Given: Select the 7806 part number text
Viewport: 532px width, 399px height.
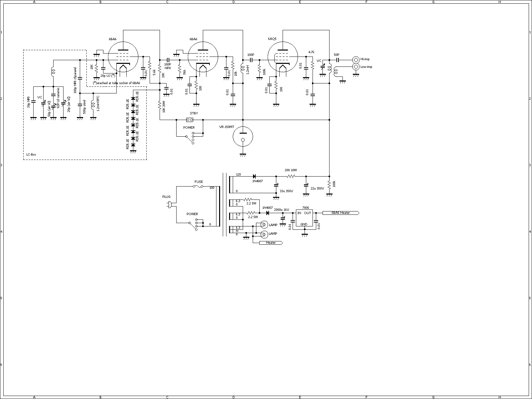Looking at the screenshot, I should click(306, 207).
